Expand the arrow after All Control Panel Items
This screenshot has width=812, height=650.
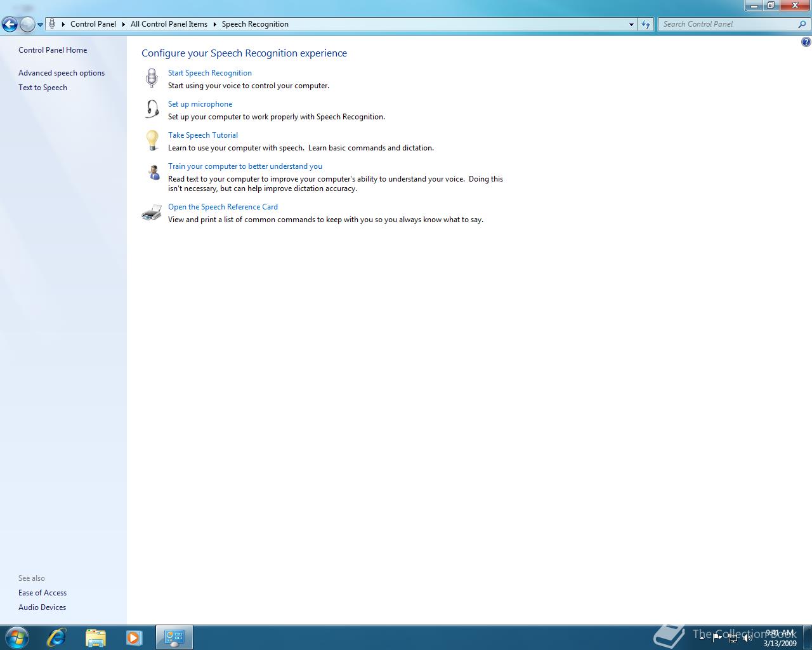tap(214, 24)
